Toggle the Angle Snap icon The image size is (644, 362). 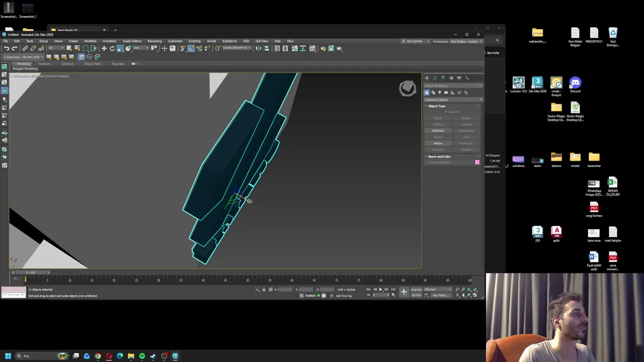point(191,48)
